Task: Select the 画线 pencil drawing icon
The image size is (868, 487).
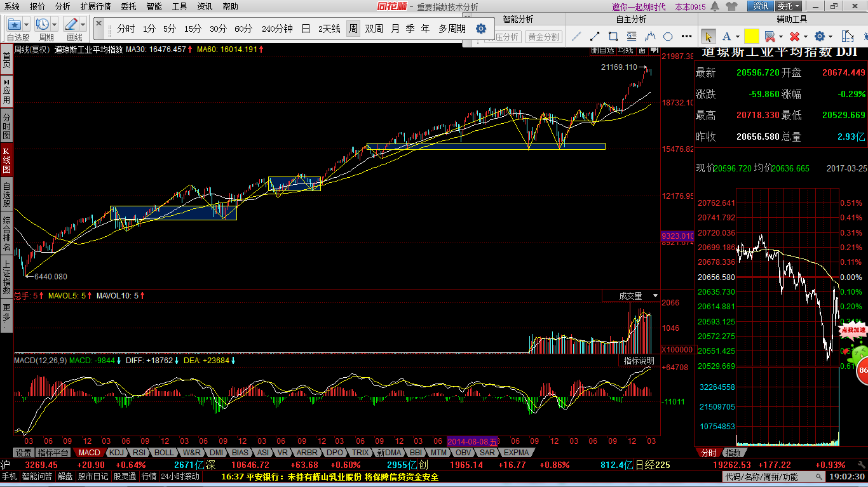Action: coord(71,25)
